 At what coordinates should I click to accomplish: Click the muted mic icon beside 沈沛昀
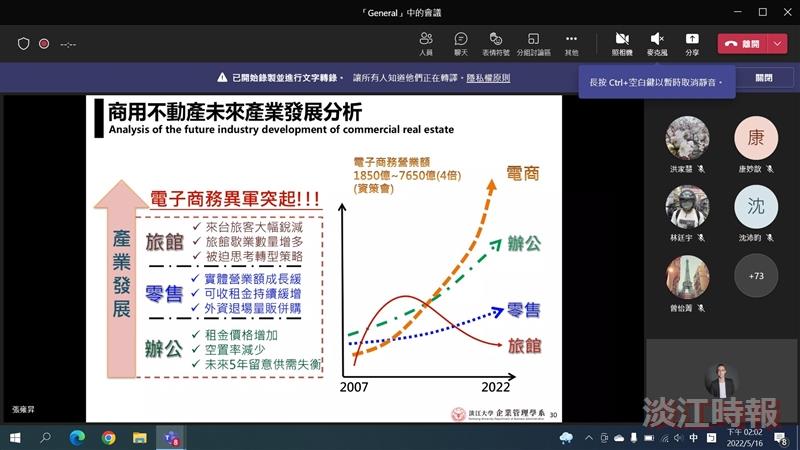click(770, 238)
